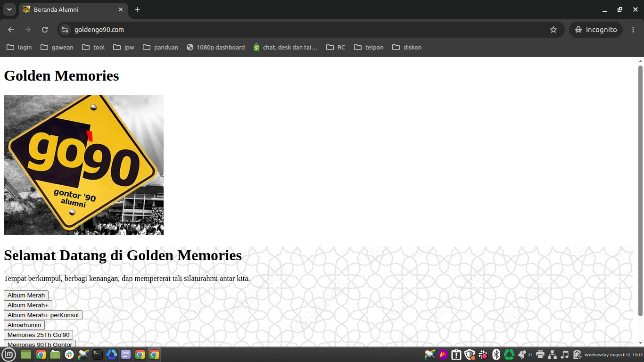Viewport: 644px width, 362px height.
Task: Open the telpon bookmarks folder
Action: [x=369, y=47]
